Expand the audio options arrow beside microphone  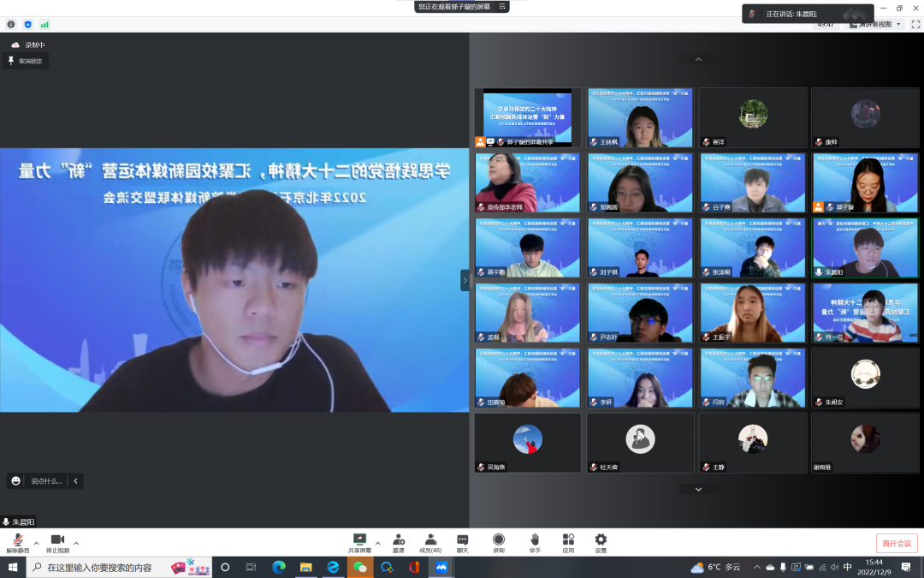coord(36,543)
